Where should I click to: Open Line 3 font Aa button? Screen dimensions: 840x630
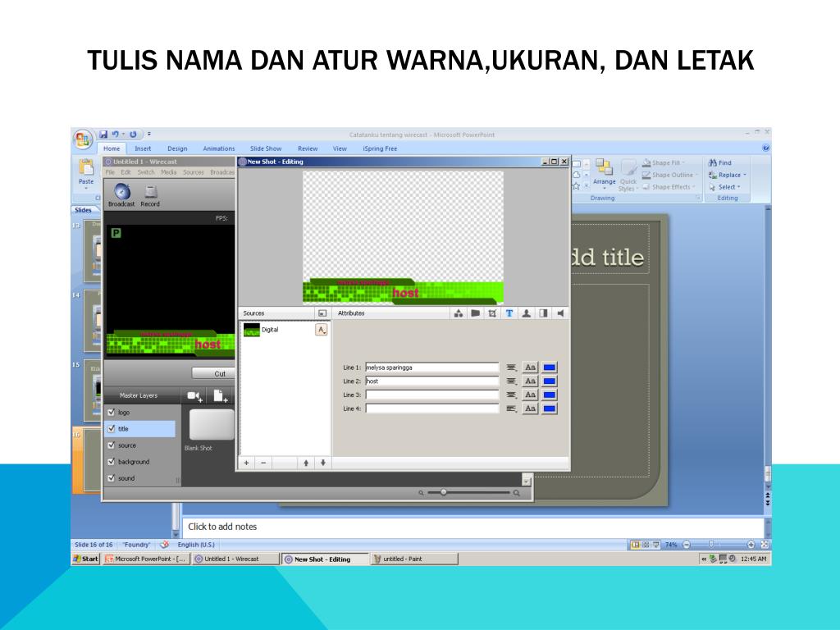click(530, 395)
